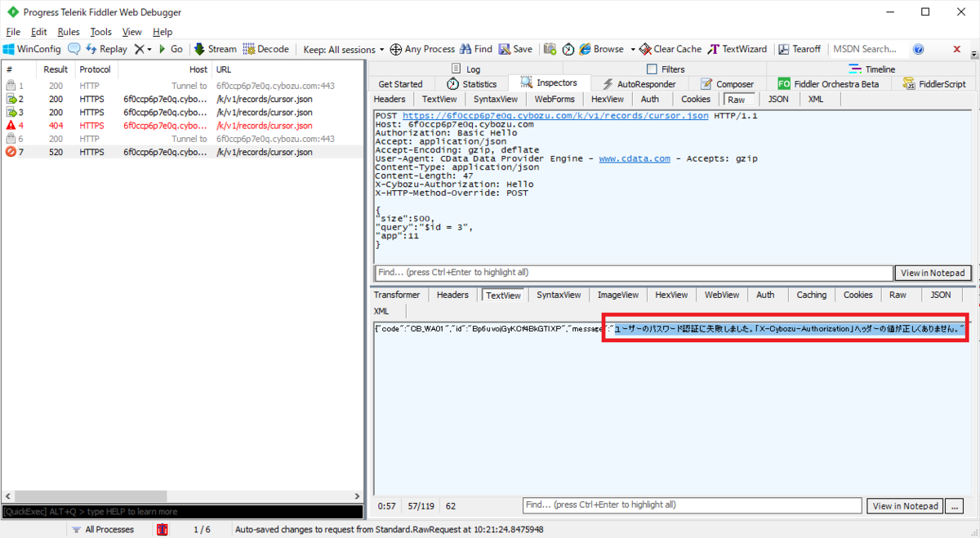Toggle Stream mode on

(x=215, y=49)
